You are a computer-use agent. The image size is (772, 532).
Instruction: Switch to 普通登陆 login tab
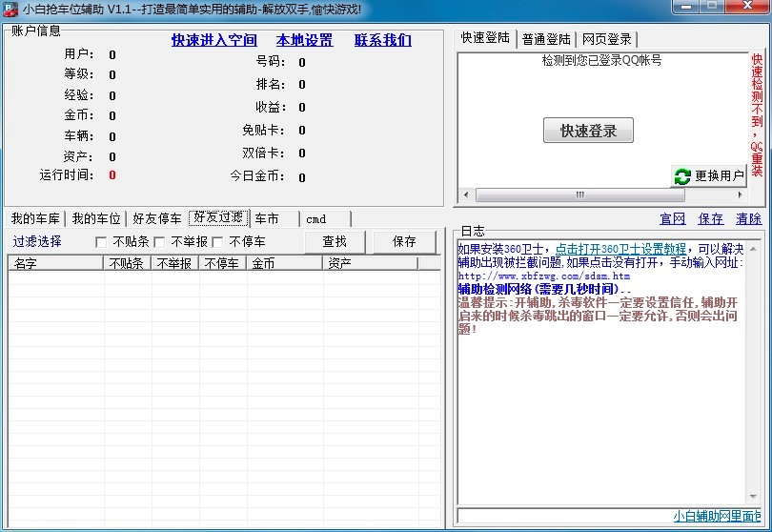546,39
